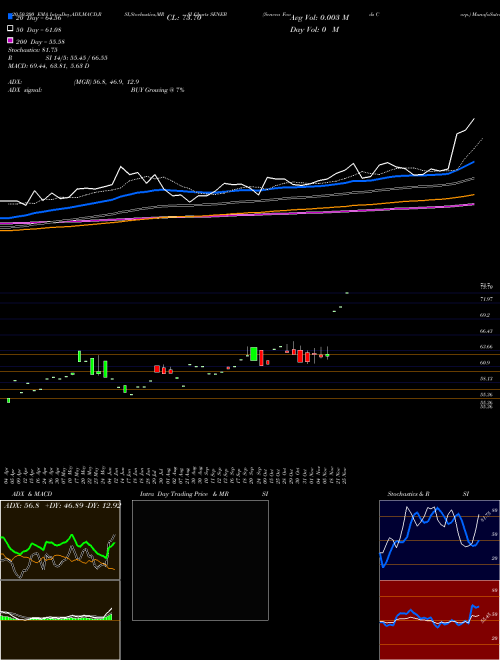Click the 69.2 price axis label
The height and width of the screenshot is (660, 500).
(x=485, y=315)
